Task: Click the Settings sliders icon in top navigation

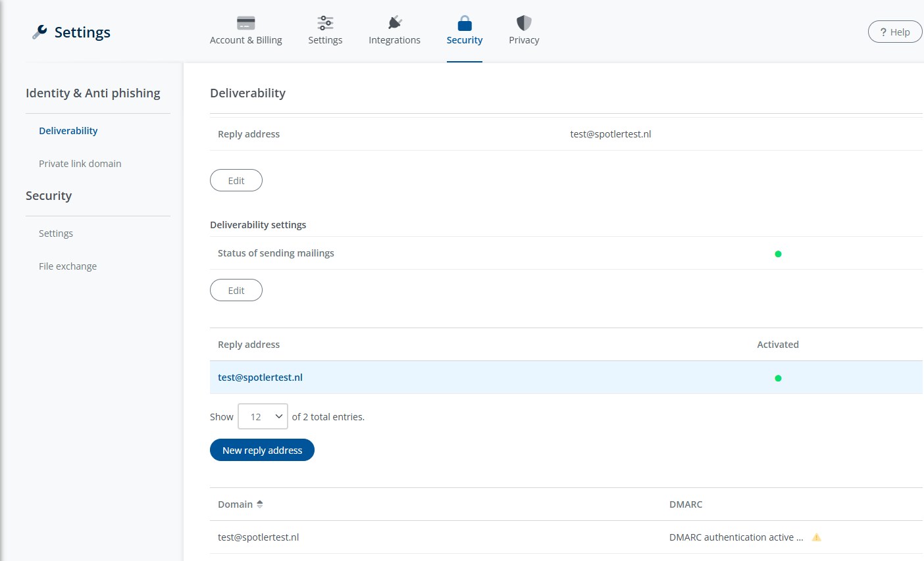Action: tap(325, 23)
